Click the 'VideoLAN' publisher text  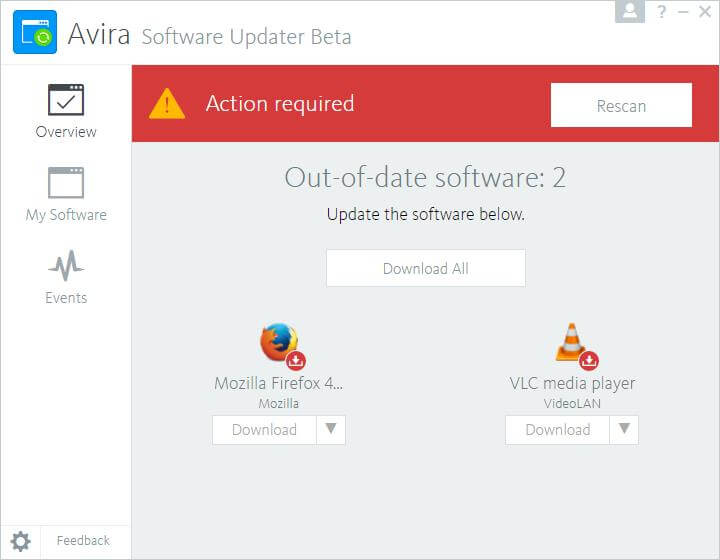(x=572, y=404)
